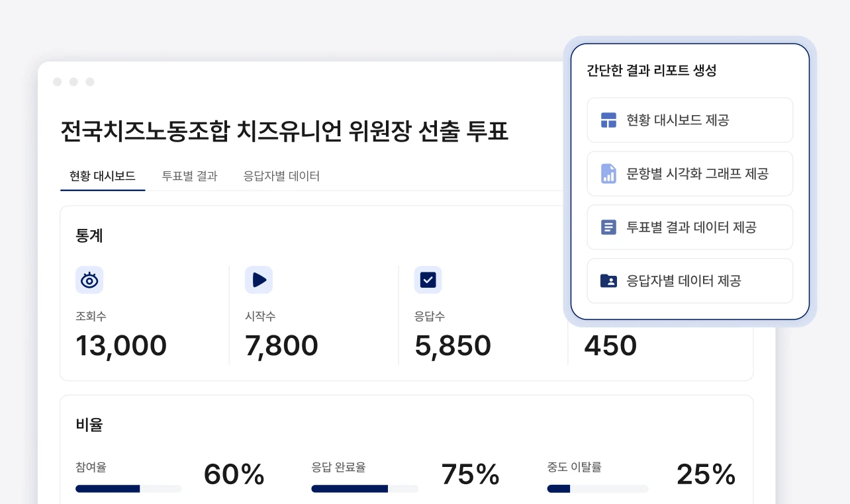Click the play icon above 시작수
850x504 pixels.
259,280
